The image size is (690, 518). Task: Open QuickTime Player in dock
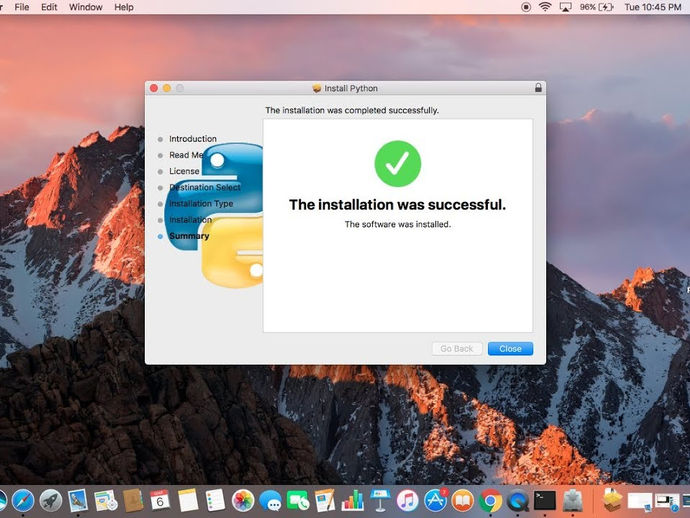click(x=518, y=500)
